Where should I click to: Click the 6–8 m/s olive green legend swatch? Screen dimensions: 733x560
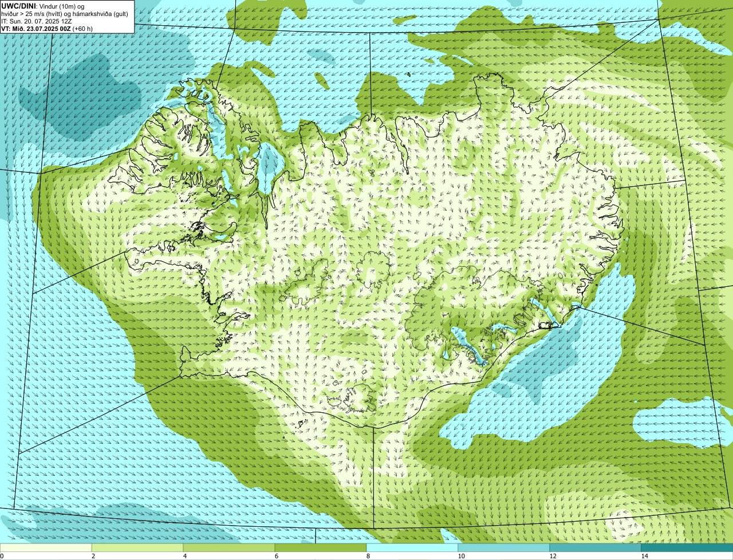[321, 547]
